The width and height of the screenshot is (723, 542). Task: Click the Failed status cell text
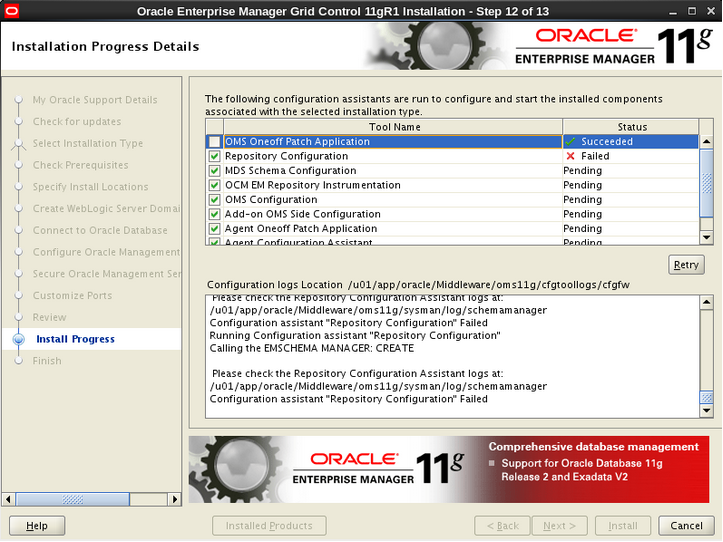pyautogui.click(x=595, y=156)
